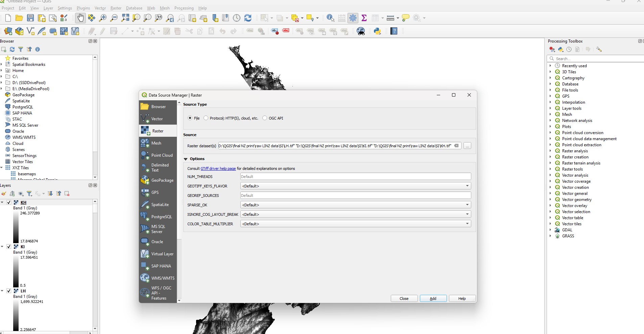
Task: Click the Open Project folder icon
Action: point(19,18)
